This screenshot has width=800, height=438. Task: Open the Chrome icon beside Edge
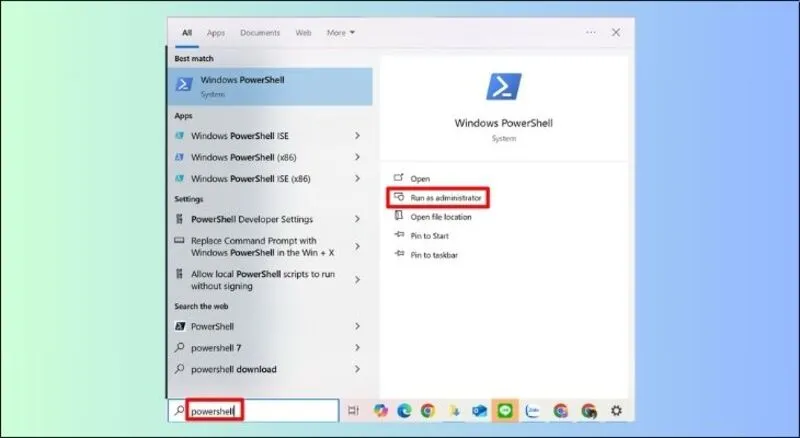pyautogui.click(x=428, y=410)
